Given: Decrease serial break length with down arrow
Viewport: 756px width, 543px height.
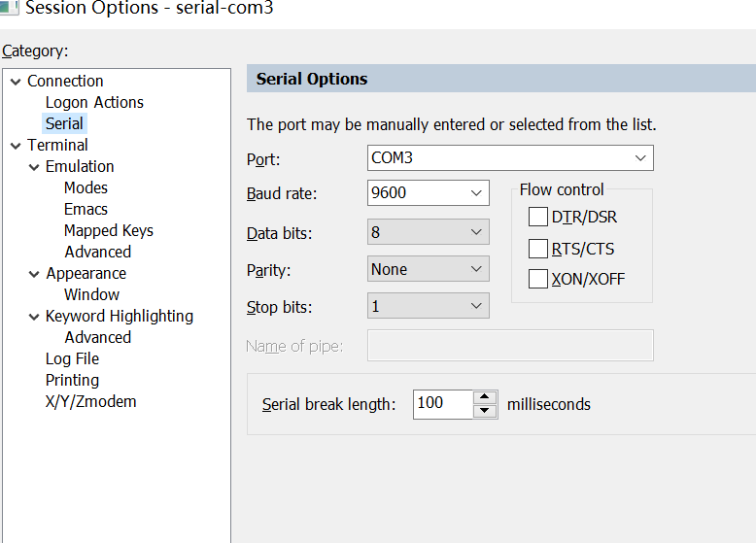Looking at the screenshot, I should (x=486, y=411).
